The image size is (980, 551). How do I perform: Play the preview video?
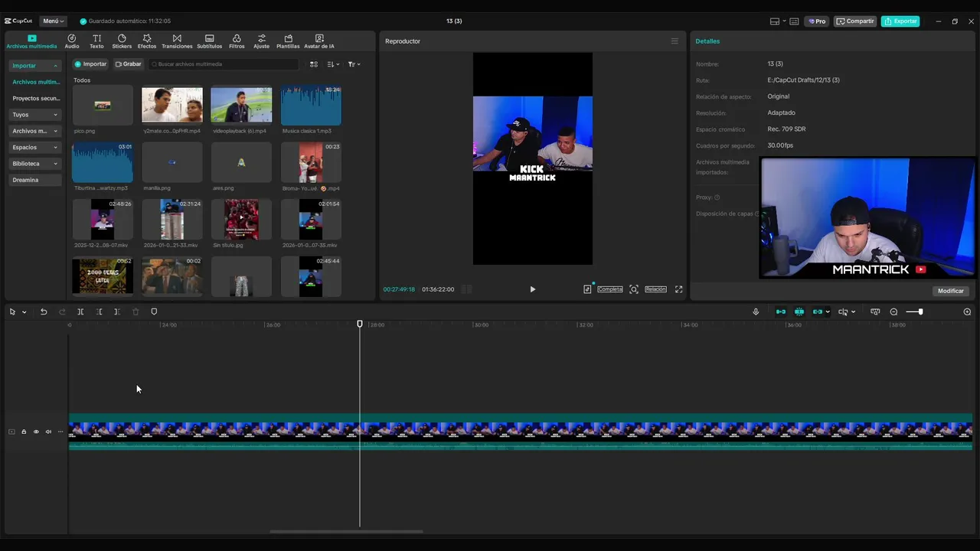(x=533, y=289)
